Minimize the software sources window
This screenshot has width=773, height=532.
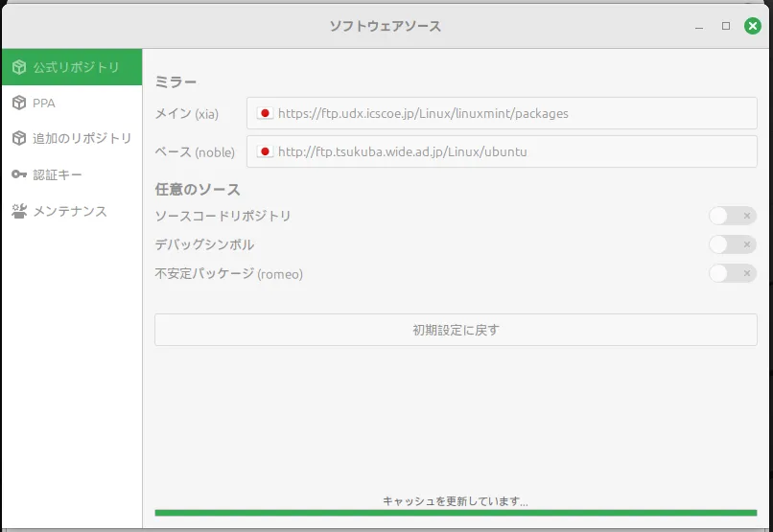click(698, 26)
